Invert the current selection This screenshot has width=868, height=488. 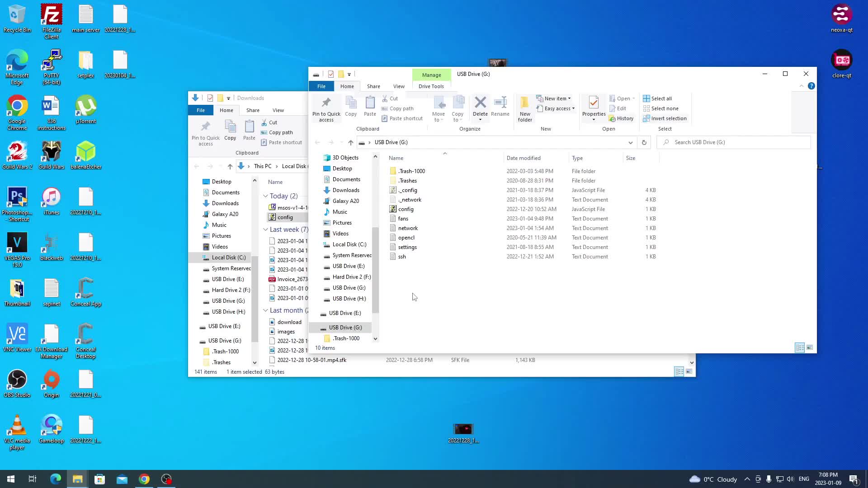click(665, 118)
